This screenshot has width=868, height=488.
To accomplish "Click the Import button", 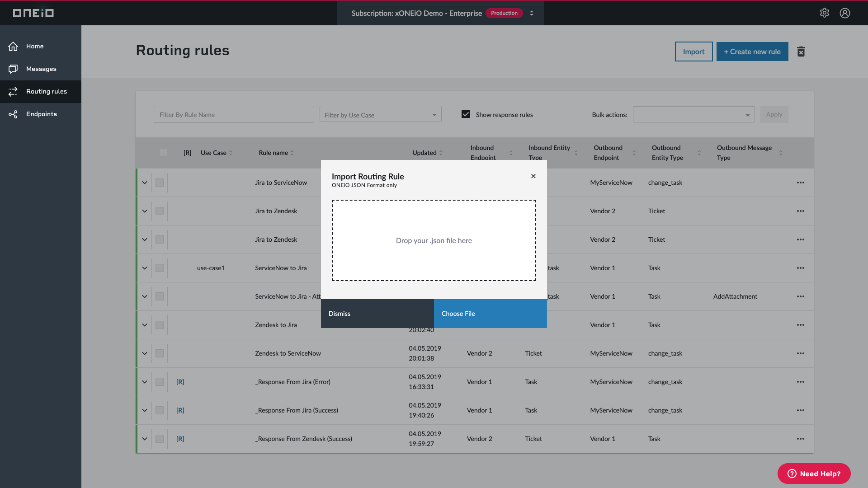I will pos(693,52).
